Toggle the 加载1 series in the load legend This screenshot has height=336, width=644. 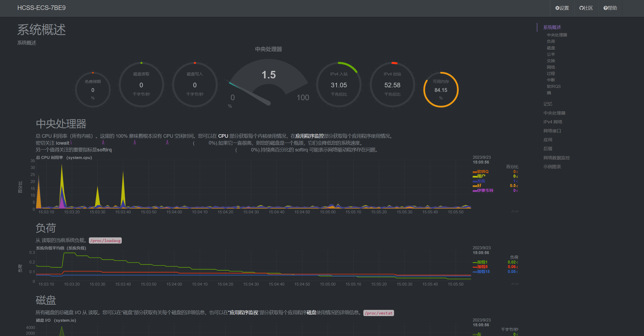coord(482,262)
